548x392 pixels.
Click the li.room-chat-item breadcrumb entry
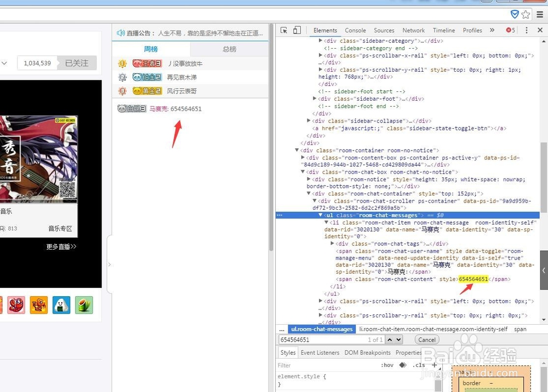tap(433, 329)
